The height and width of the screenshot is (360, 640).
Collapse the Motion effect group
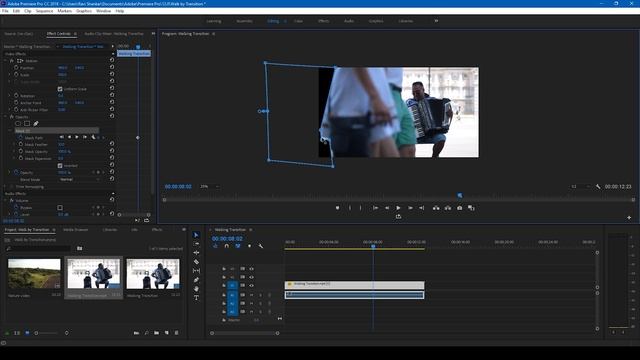tap(6, 60)
